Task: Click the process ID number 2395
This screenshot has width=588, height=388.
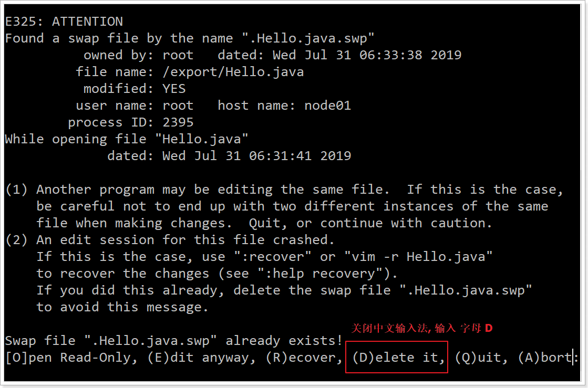Action: tap(178, 122)
